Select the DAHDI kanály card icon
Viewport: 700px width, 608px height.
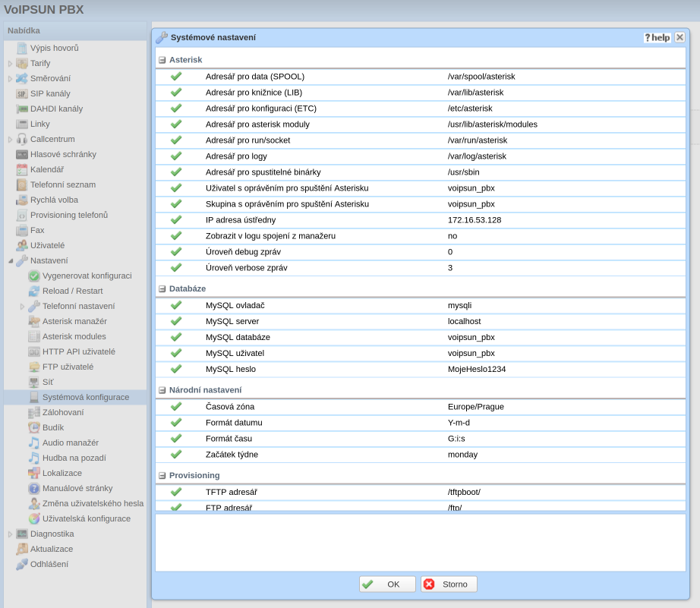pyautogui.click(x=21, y=109)
